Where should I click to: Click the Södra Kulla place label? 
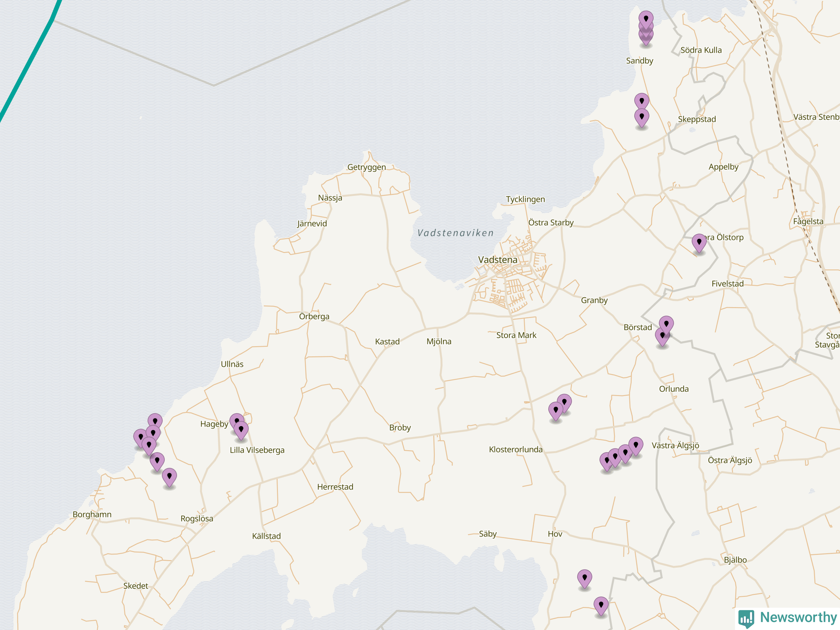pyautogui.click(x=701, y=50)
